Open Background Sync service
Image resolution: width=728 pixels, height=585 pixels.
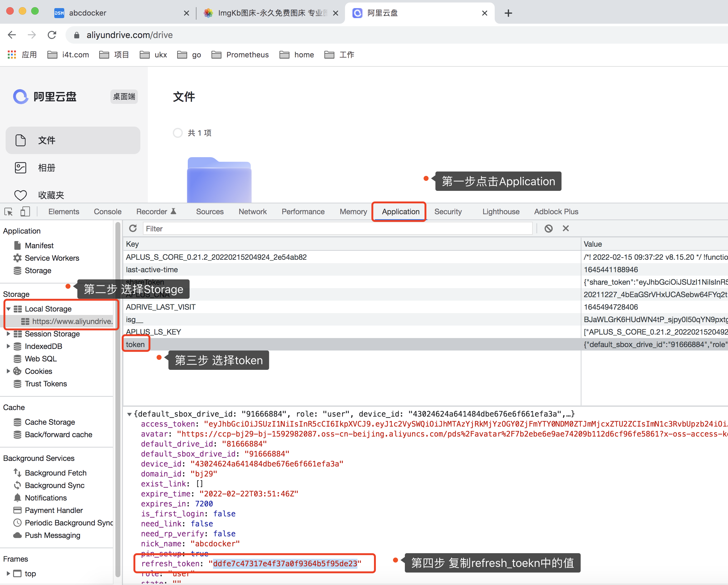coord(54,486)
